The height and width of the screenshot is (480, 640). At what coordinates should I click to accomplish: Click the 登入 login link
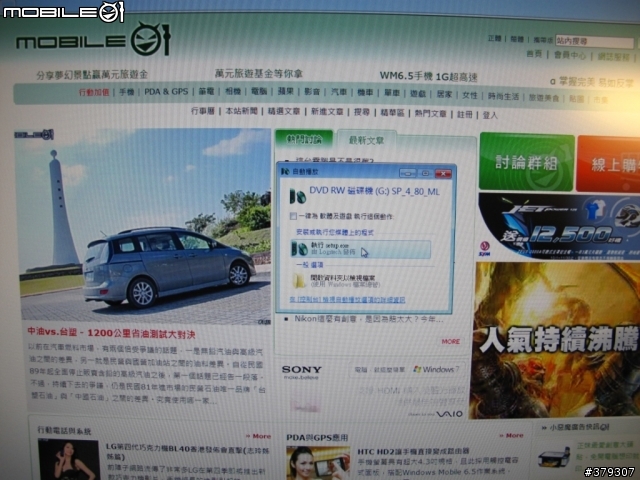[490, 116]
